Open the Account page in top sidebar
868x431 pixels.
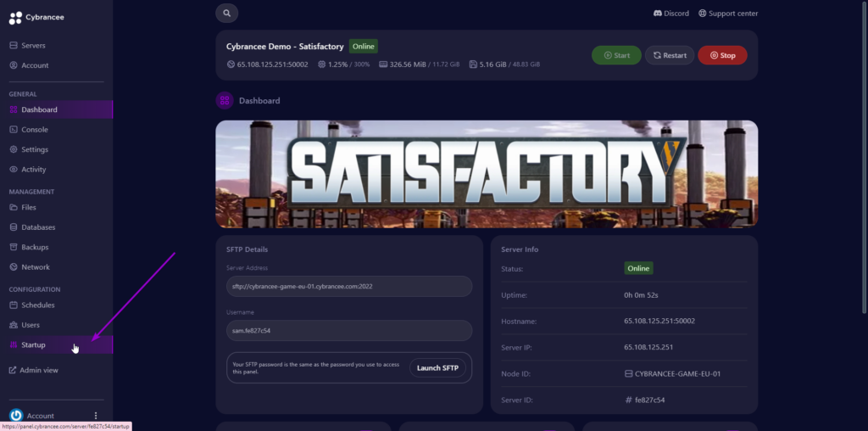[57, 65]
